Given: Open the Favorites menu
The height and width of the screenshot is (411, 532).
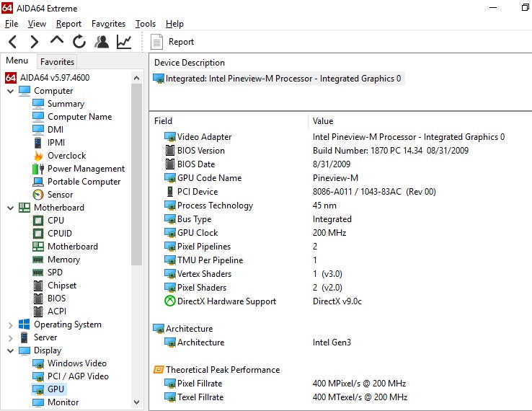Looking at the screenshot, I should [108, 24].
